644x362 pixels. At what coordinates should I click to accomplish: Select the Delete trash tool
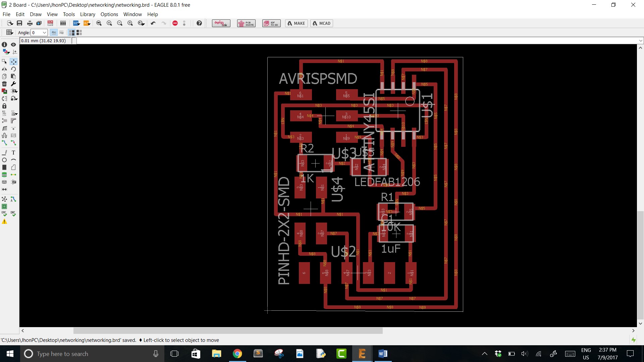4,83
